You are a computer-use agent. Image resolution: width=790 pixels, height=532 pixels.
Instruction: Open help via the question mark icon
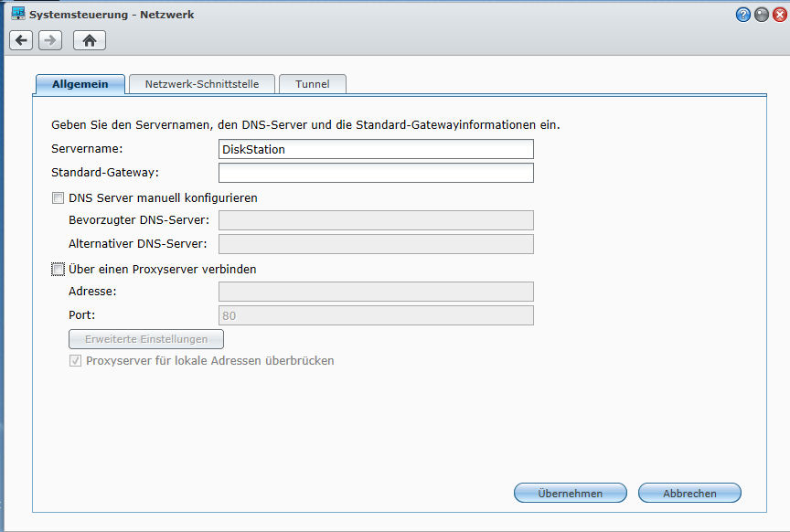(743, 15)
